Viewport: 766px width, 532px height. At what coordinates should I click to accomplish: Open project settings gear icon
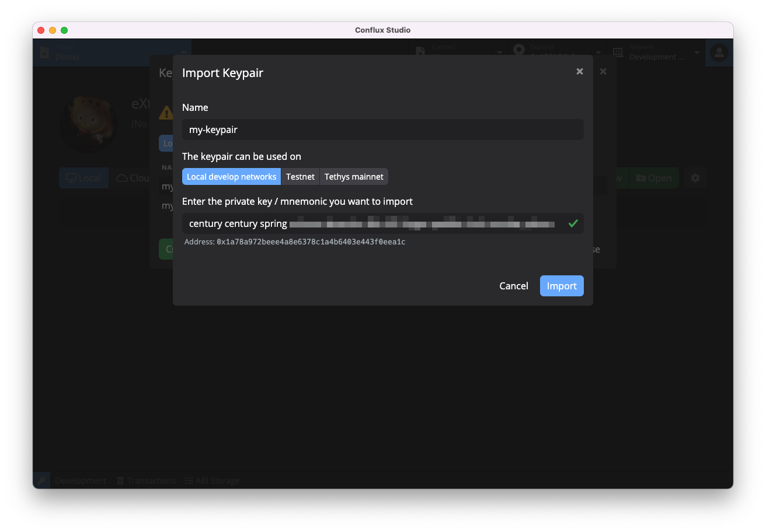click(x=695, y=178)
